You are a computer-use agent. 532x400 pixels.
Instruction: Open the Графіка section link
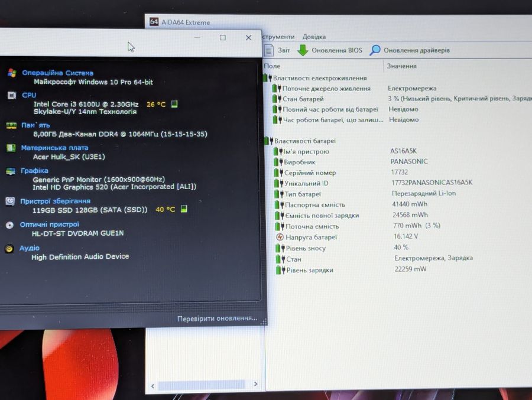point(34,170)
